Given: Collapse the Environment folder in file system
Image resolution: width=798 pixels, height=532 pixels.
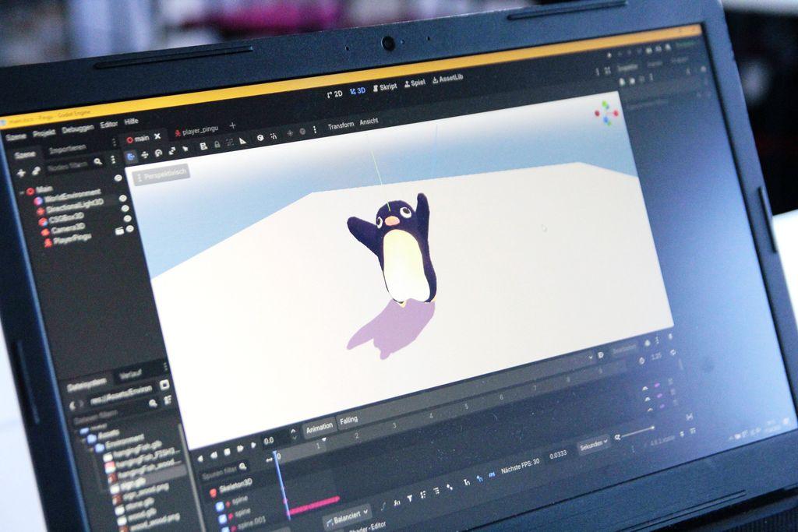Looking at the screenshot, I should [x=92, y=449].
